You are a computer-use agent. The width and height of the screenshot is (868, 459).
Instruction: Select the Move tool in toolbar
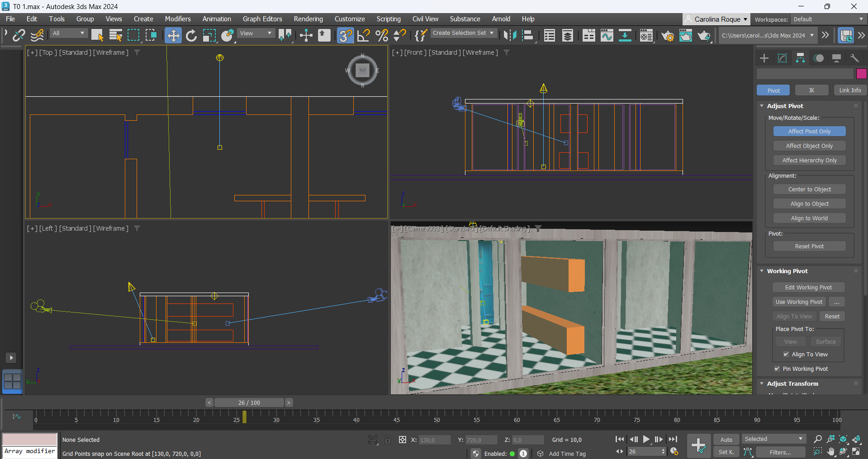[x=173, y=35]
